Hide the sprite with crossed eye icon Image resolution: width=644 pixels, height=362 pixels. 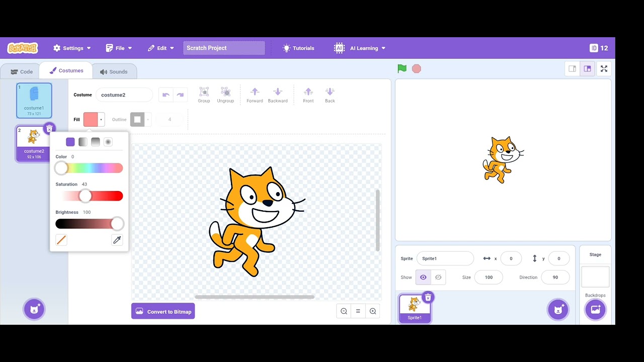(x=438, y=278)
